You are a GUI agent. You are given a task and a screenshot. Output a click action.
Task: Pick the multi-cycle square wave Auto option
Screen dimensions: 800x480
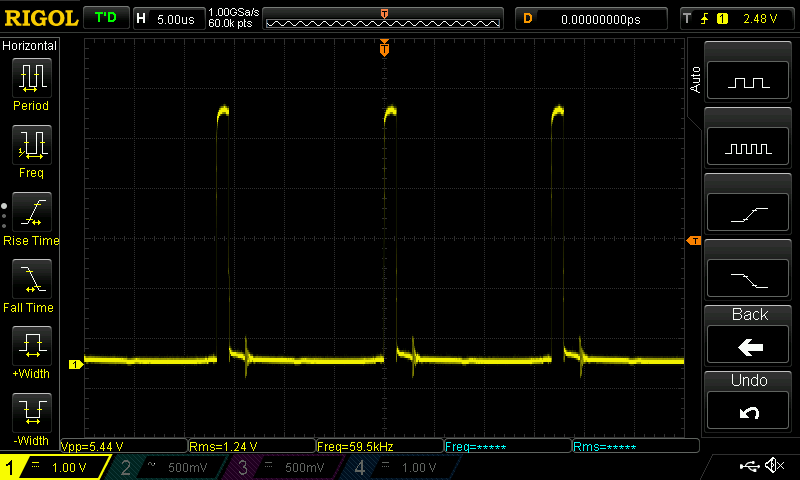[748, 147]
